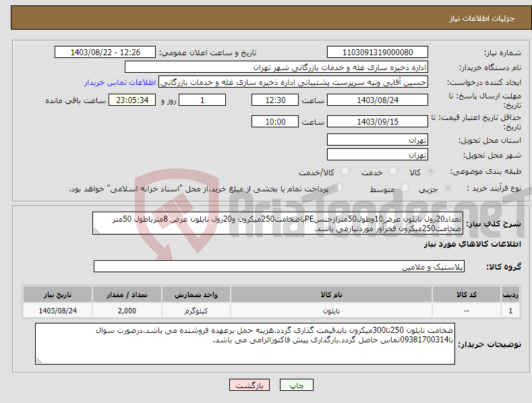The width and height of the screenshot is (532, 403).
Task: Select the کالا/خدمت radio button
Action: point(345,171)
